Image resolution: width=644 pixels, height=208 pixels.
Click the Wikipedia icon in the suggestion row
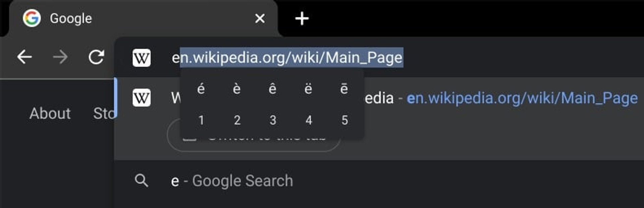pos(142,98)
